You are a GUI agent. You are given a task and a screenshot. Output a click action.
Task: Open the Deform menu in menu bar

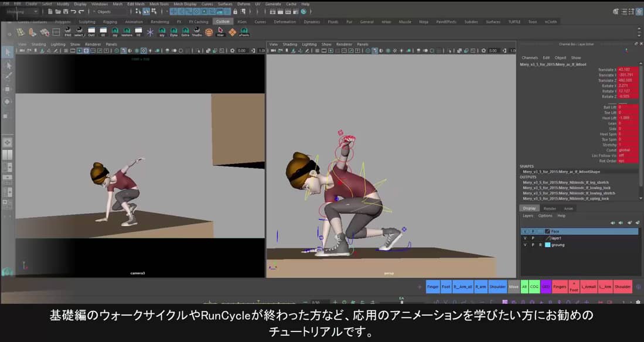(x=244, y=4)
